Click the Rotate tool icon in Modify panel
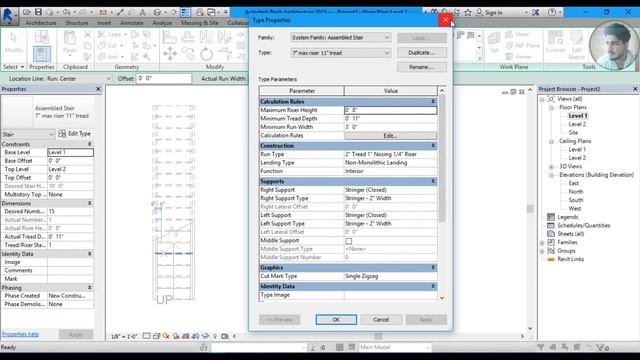Image resolution: width=640 pixels, height=360 pixels. click(x=207, y=53)
